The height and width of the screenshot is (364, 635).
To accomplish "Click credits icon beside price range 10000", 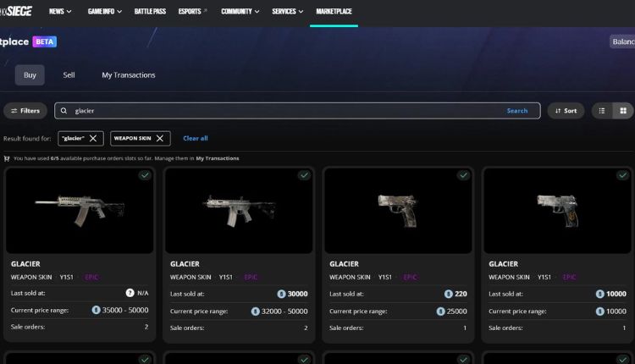I will coord(599,311).
